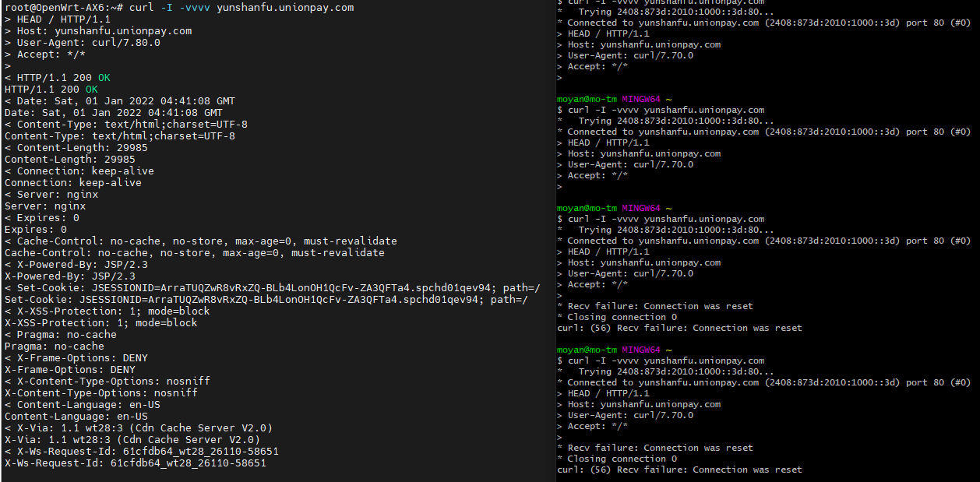Click 'HTTP/1.1 200 OK' line without angle bracket
The height and width of the screenshot is (482, 980).
[x=51, y=90]
